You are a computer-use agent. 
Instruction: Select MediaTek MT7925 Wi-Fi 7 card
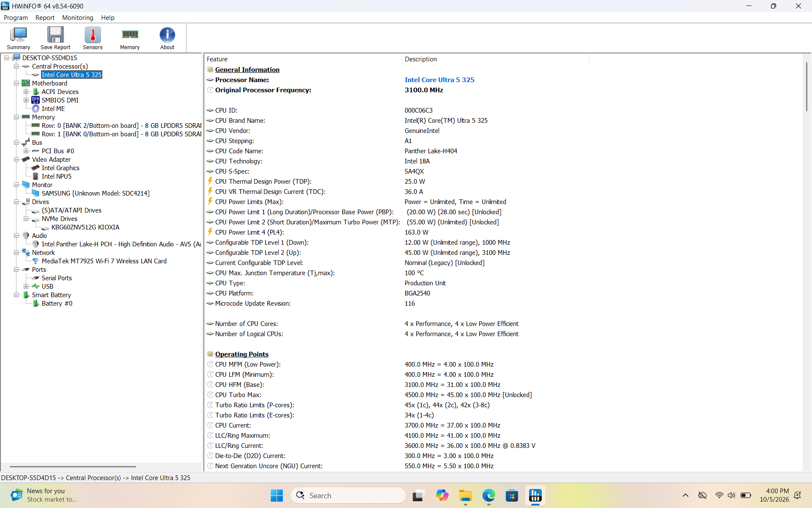[x=104, y=261]
